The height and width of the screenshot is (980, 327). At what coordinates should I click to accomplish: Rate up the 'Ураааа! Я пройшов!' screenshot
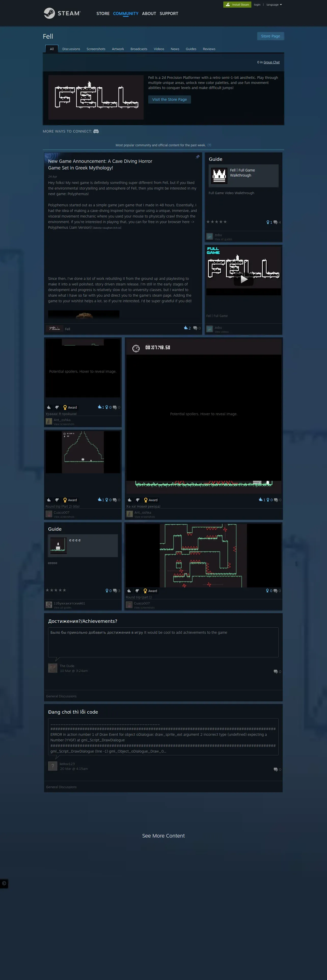click(49, 407)
